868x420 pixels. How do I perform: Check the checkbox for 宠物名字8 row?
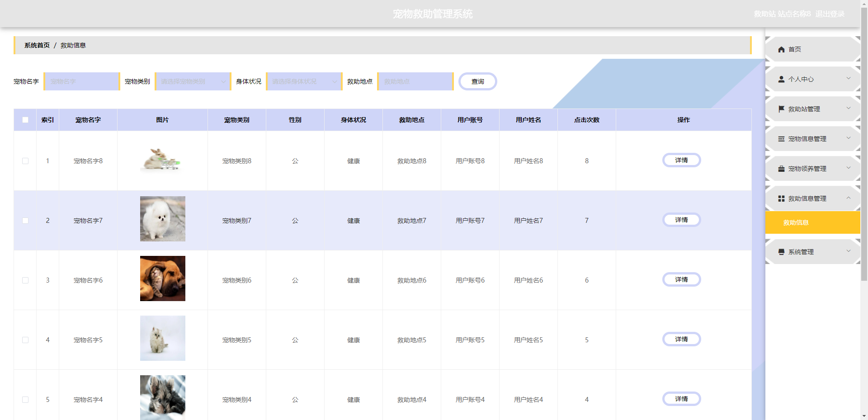(x=25, y=160)
